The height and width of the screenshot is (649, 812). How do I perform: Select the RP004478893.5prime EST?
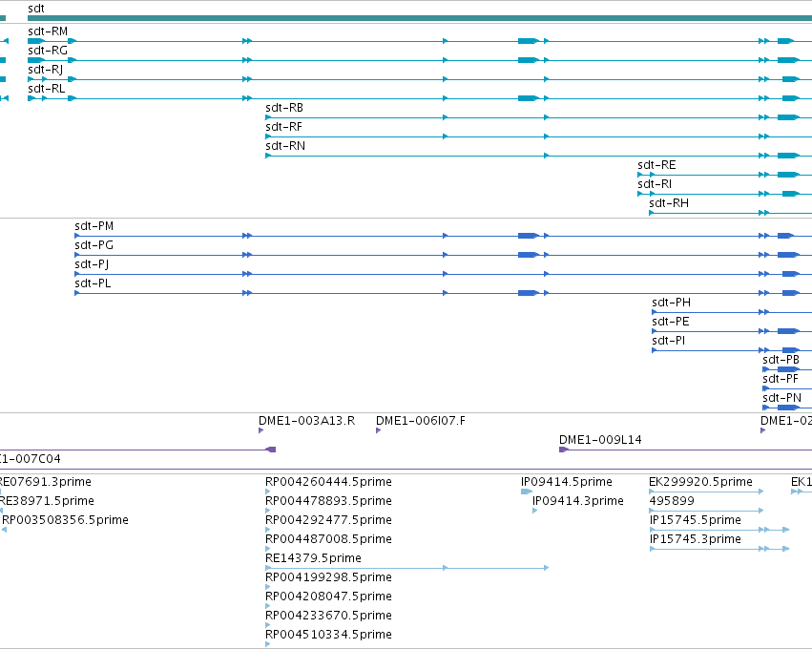pos(328,501)
